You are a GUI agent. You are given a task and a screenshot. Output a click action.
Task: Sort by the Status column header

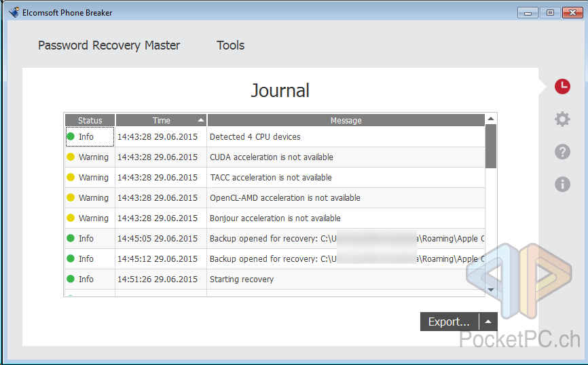click(x=90, y=120)
